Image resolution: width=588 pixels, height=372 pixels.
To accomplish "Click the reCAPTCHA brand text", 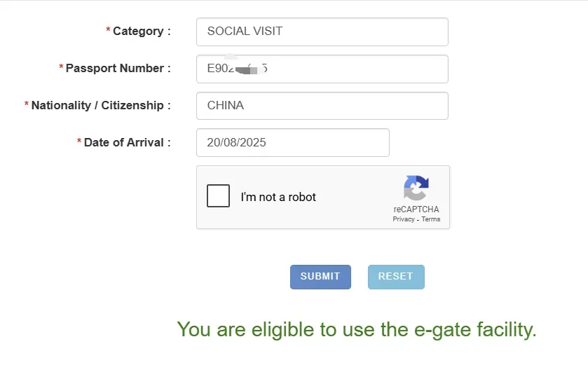I will click(x=416, y=209).
